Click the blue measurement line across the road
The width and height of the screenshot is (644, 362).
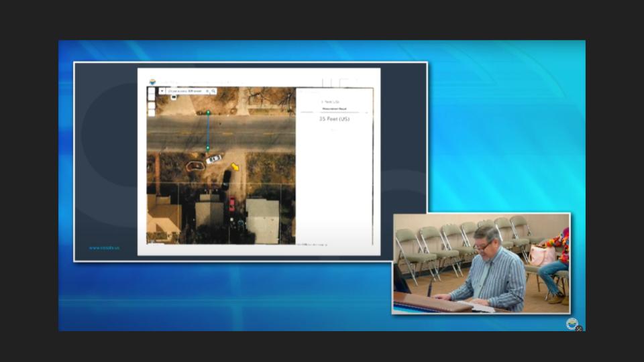click(x=208, y=131)
